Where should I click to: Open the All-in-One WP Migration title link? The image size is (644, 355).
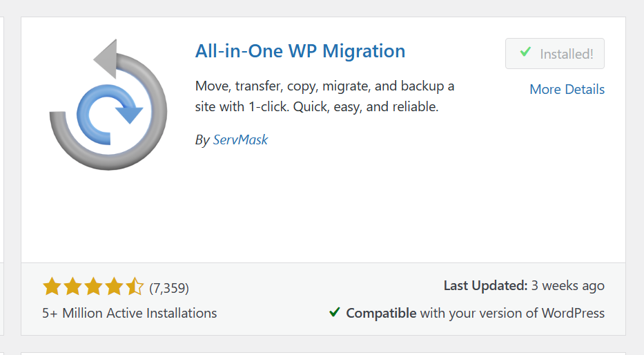click(x=300, y=51)
